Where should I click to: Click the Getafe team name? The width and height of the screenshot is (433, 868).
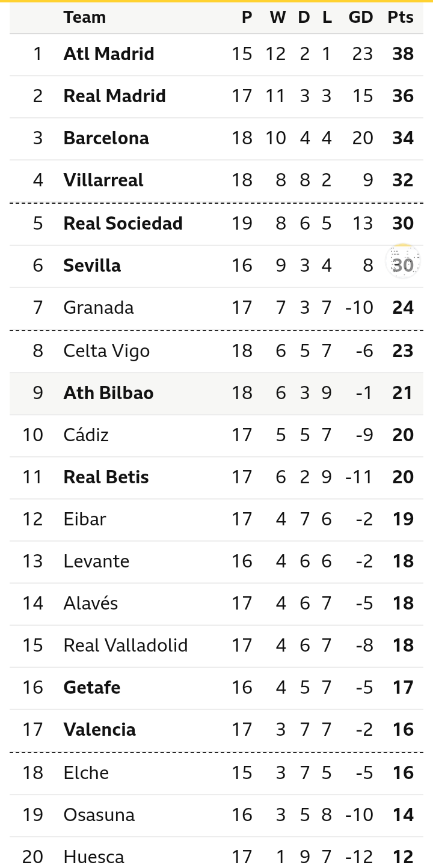pyautogui.click(x=92, y=688)
